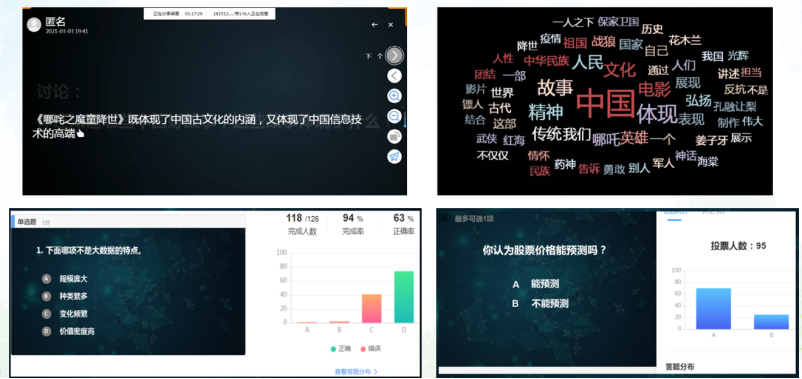Click the question 下面哪项不是大数据的特点
The image size is (802, 379).
point(89,251)
